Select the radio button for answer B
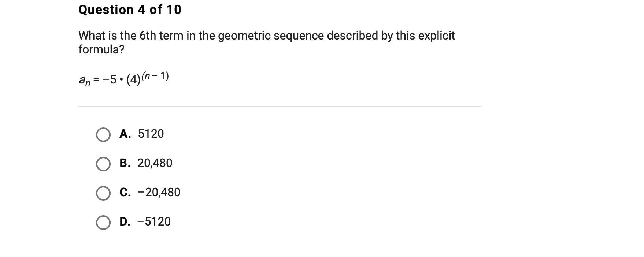Screen dimensions: 644x257 pos(103,164)
